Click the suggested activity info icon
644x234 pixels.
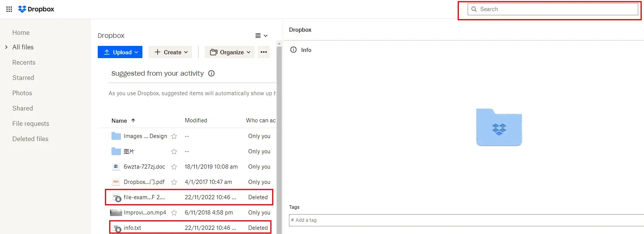(211, 73)
